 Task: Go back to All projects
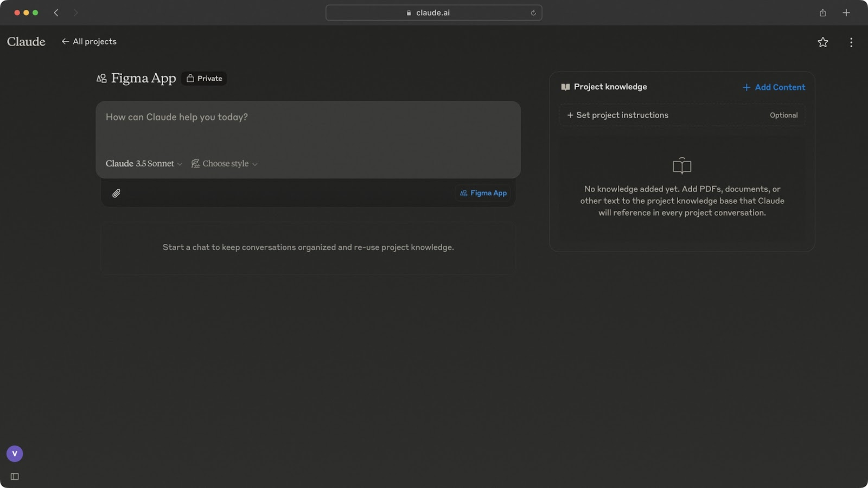[x=89, y=42]
